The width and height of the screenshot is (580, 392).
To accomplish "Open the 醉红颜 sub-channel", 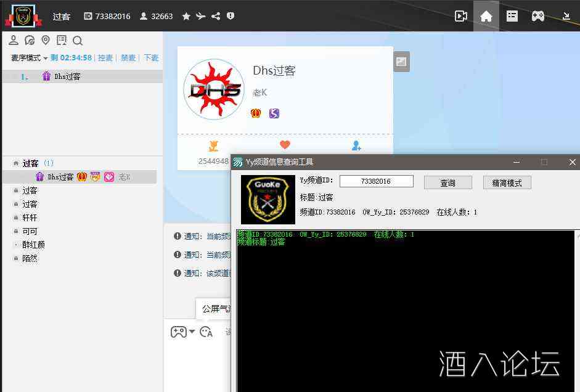I will tap(33, 245).
